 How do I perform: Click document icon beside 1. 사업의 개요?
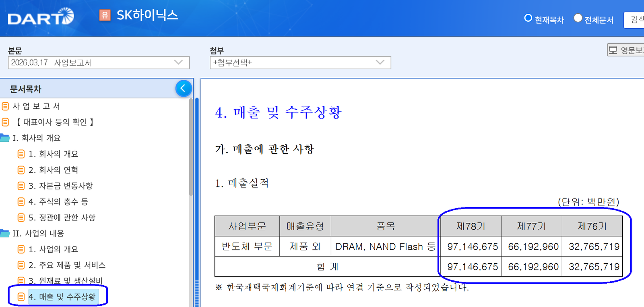[21, 249]
